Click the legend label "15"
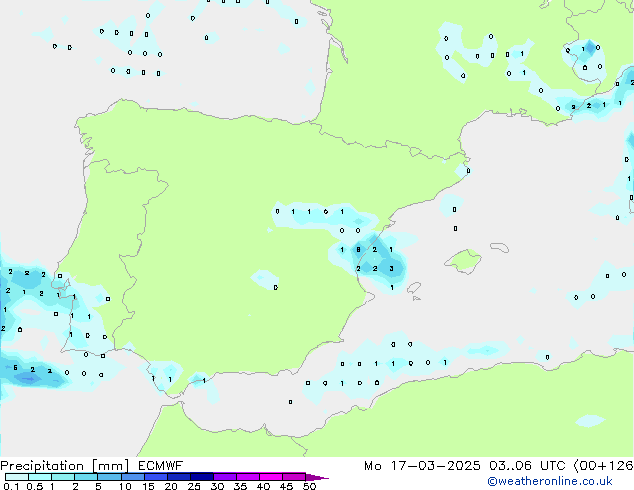Screen dimensions: 634x490 click(148, 486)
